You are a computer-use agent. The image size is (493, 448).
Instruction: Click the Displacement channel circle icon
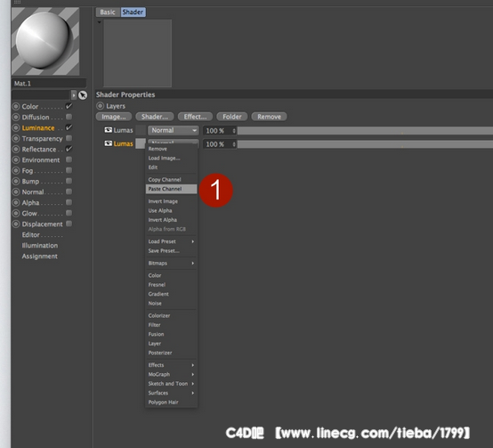point(16,224)
